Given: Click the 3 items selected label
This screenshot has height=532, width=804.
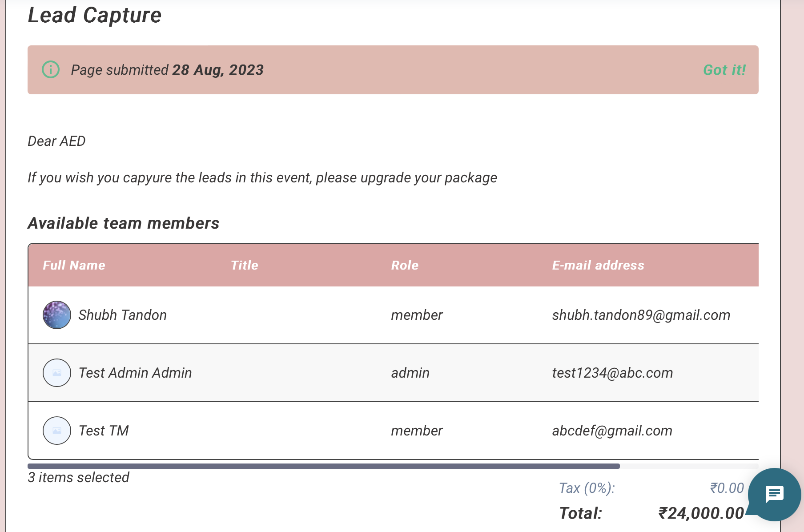Looking at the screenshot, I should [78, 477].
